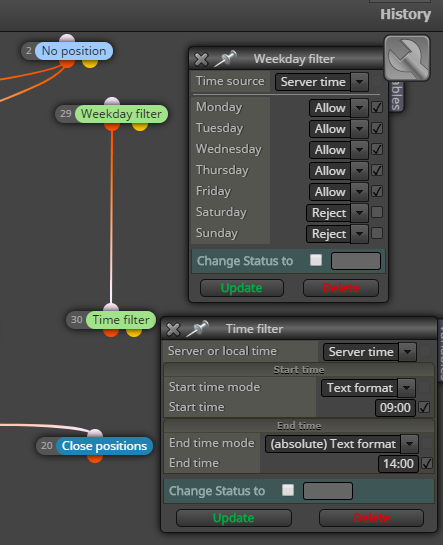Viewport: 443px width, 545px height.
Task: Enable the Saturday checkbox
Action: pyautogui.click(x=377, y=212)
